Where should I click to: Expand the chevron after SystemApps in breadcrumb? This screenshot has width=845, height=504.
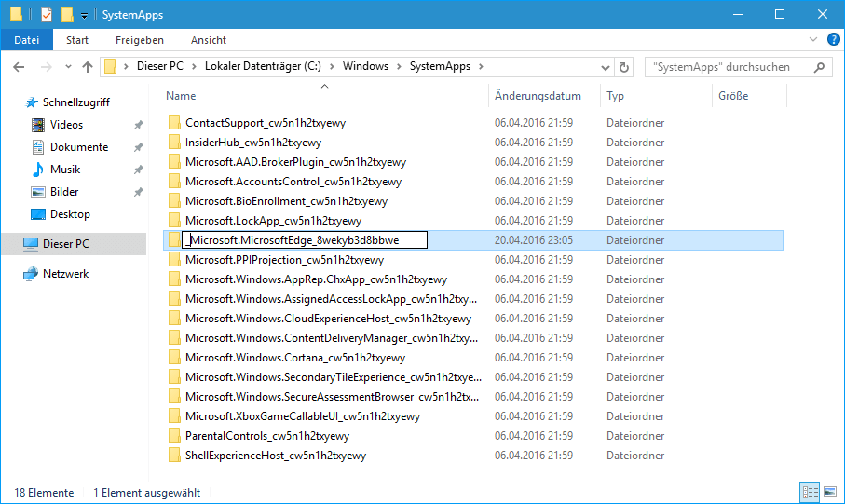tap(481, 66)
